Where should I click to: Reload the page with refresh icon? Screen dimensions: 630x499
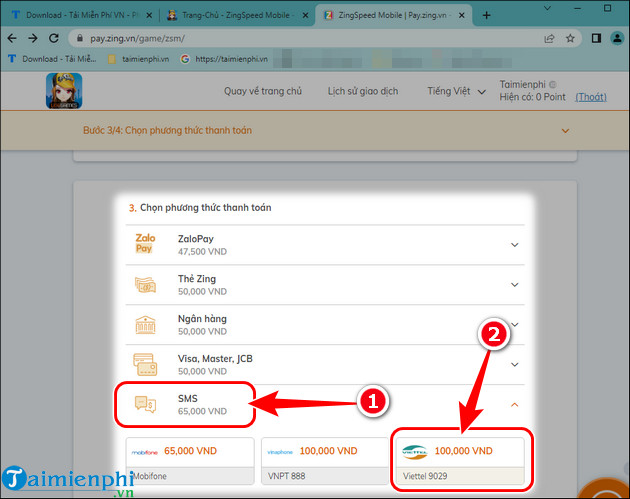(53, 38)
